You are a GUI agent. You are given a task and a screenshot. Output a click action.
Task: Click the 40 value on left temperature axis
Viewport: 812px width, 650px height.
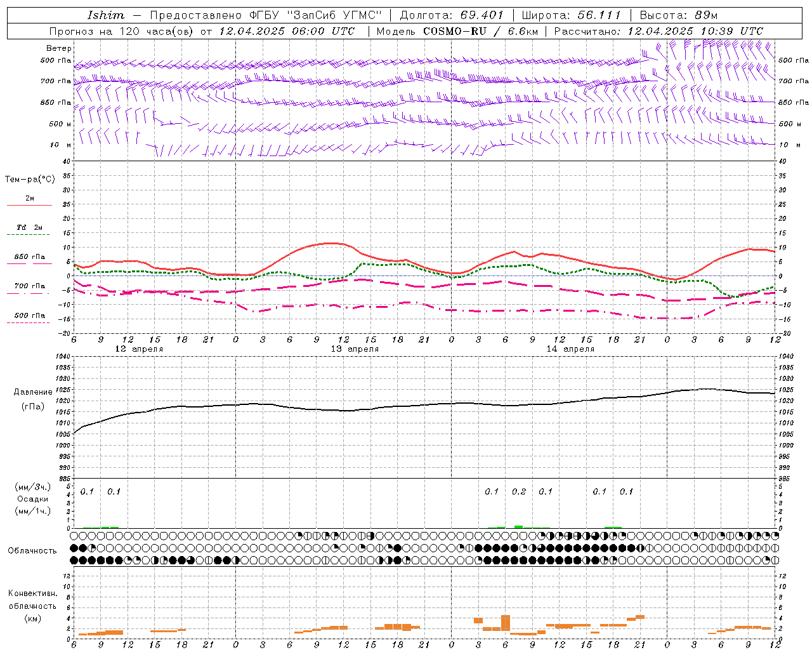point(67,162)
